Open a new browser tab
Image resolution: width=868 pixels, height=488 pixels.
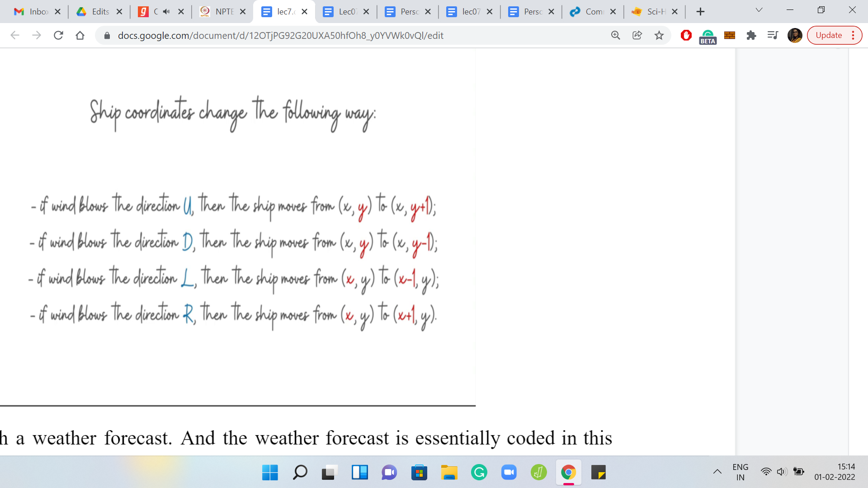coord(700,12)
